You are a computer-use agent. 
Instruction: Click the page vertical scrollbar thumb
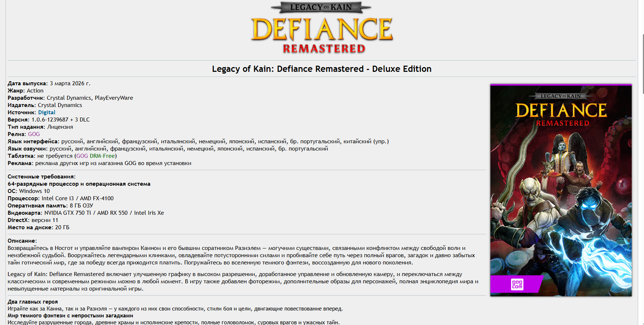pos(643,63)
